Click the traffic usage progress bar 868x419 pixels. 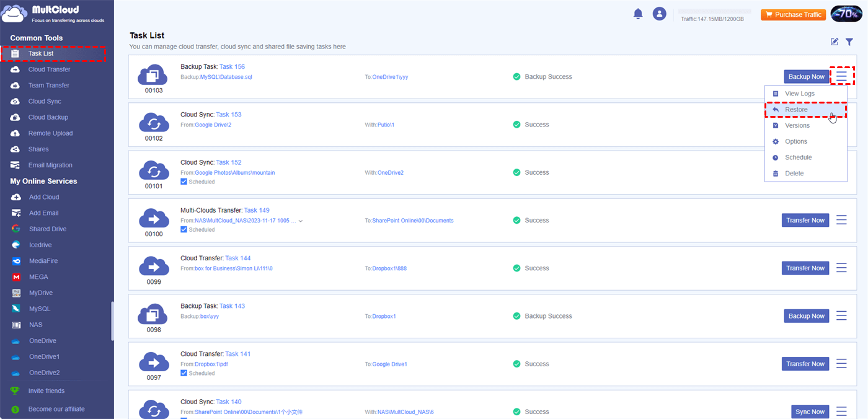tap(714, 11)
